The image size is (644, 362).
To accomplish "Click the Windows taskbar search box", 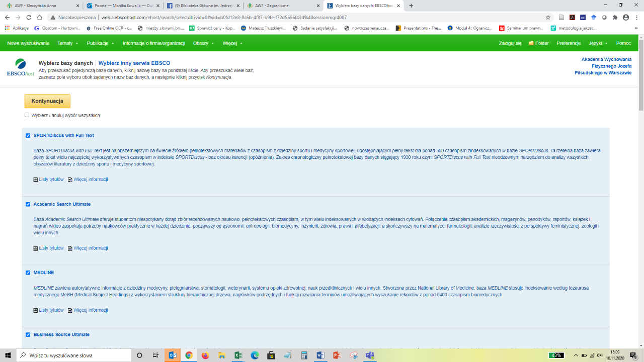I will (x=74, y=355).
